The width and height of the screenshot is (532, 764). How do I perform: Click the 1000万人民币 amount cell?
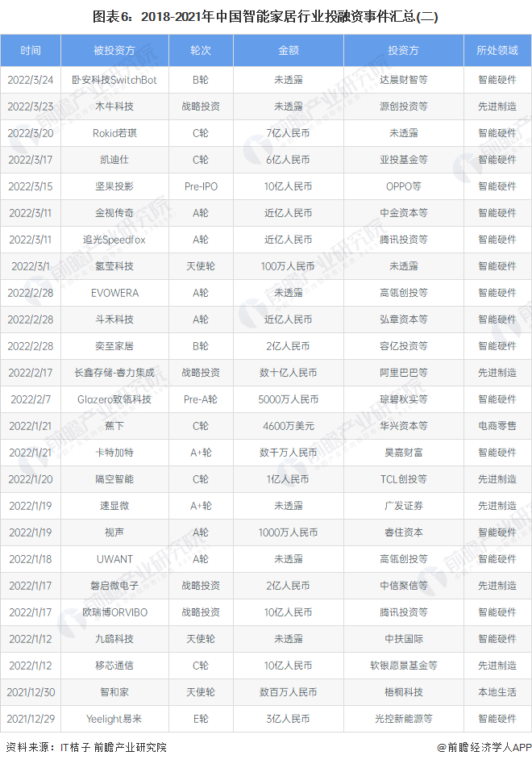click(x=289, y=532)
